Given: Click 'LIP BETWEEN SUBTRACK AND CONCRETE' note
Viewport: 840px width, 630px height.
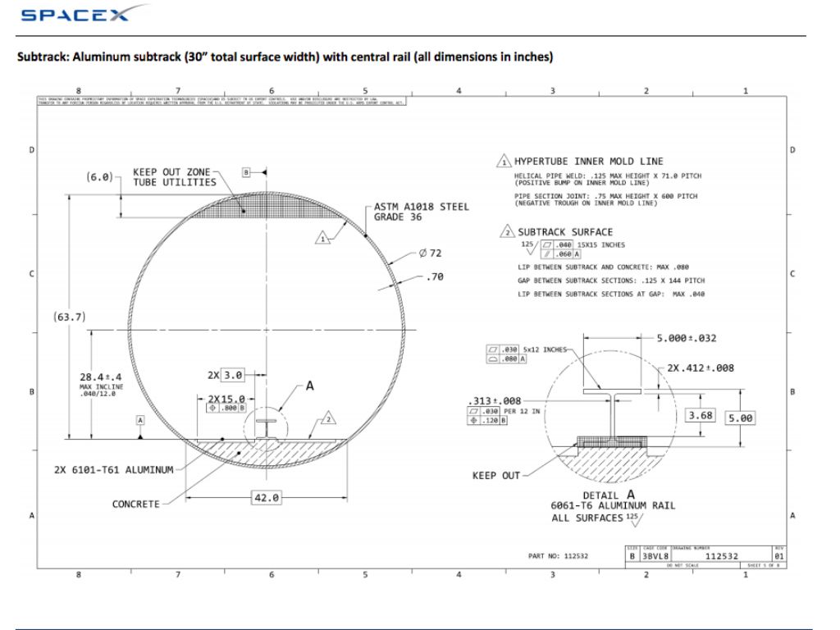Looking at the screenshot, I should 603,267.
